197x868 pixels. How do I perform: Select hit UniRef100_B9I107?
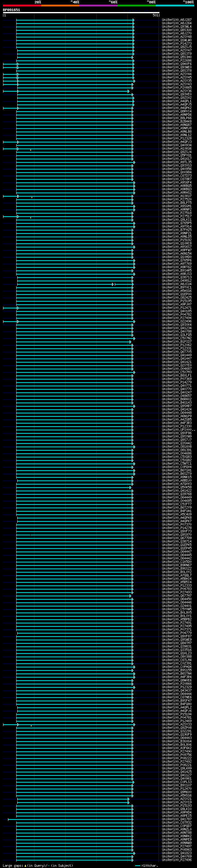click(177, 785)
